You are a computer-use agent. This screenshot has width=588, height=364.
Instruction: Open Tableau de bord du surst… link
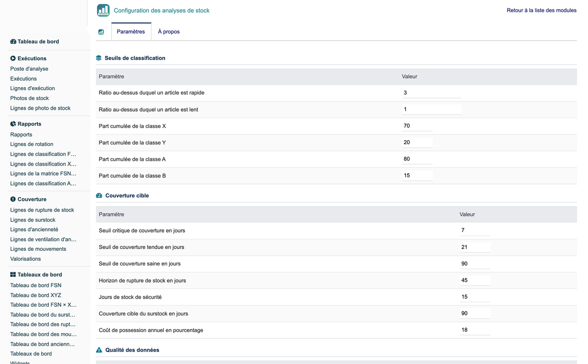(43, 315)
